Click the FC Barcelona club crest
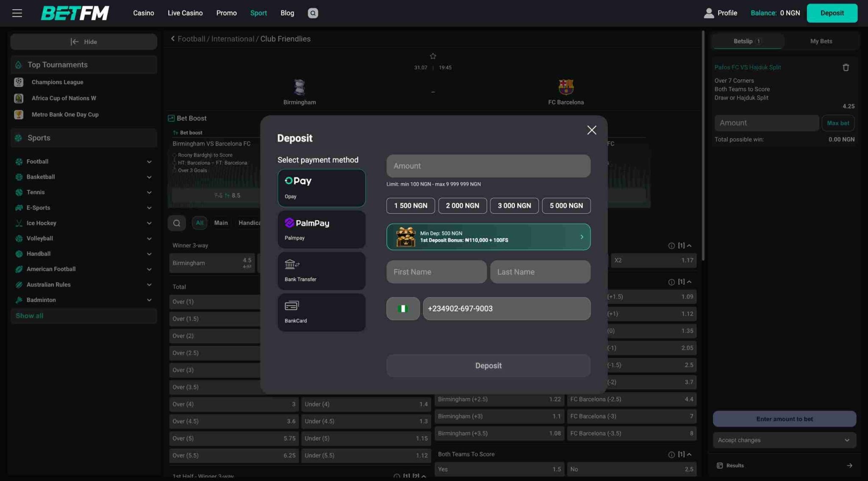The image size is (868, 481). [x=566, y=87]
